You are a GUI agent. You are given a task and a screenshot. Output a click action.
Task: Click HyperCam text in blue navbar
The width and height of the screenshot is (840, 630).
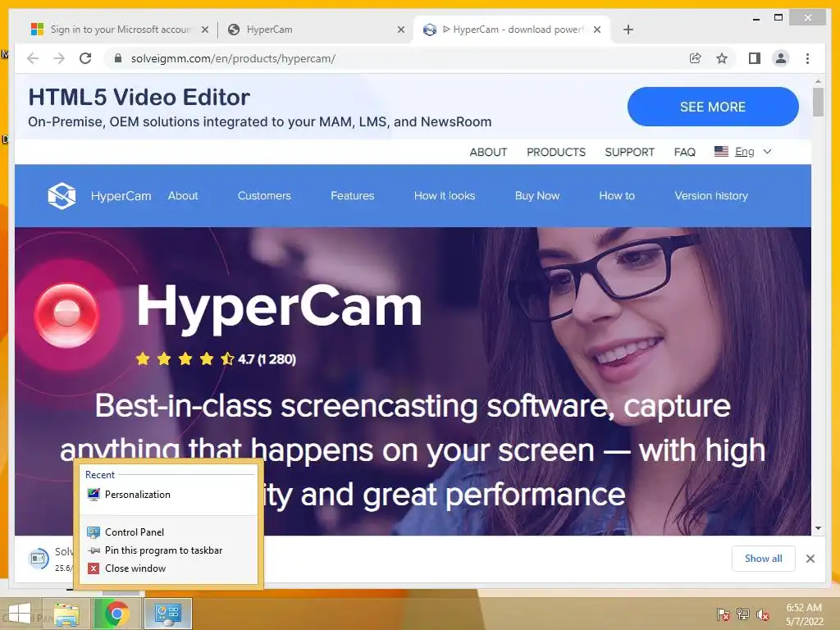click(121, 196)
